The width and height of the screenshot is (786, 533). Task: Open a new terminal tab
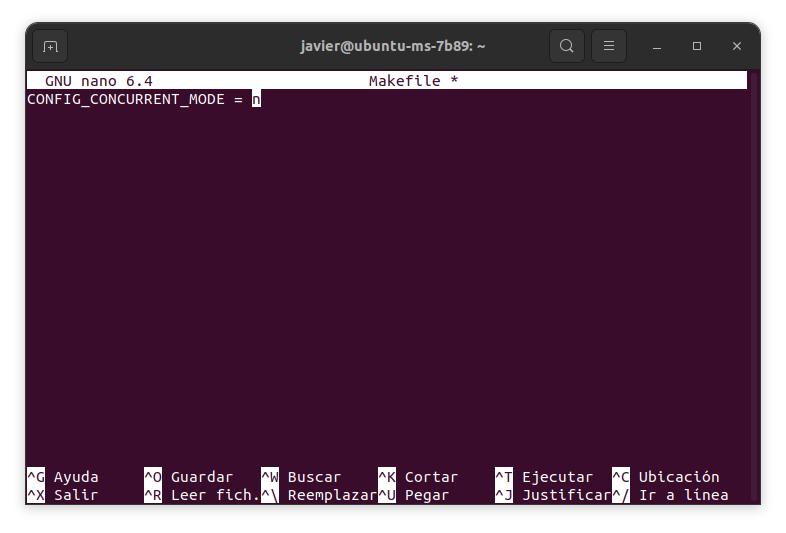click(50, 46)
